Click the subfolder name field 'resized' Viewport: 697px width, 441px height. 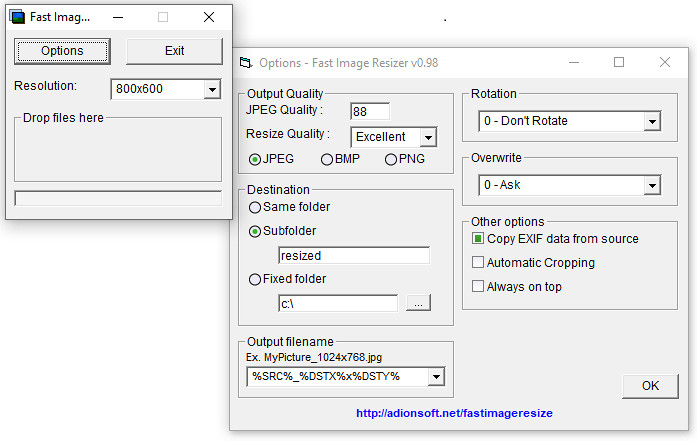click(x=354, y=256)
